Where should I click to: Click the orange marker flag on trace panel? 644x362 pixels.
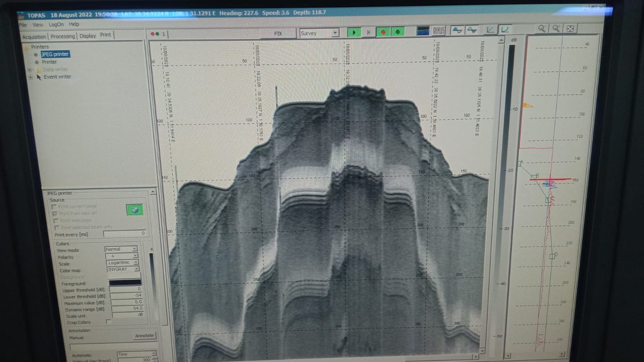coord(528,105)
